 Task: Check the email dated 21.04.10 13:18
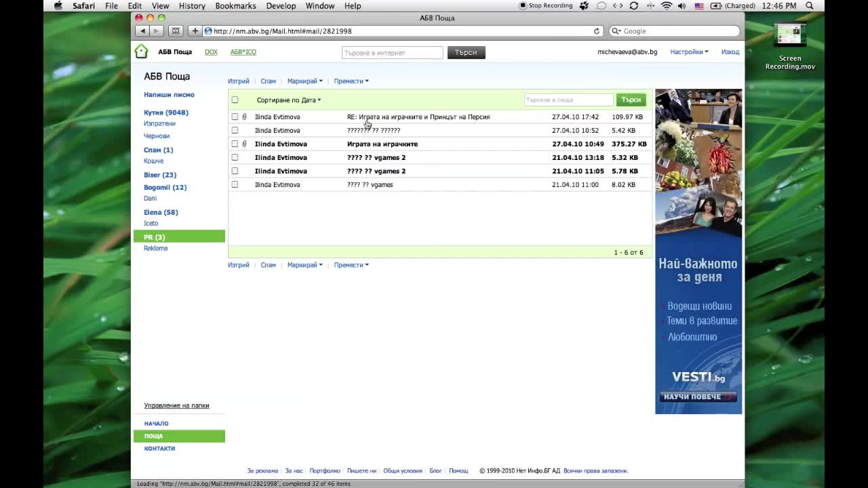point(235,157)
